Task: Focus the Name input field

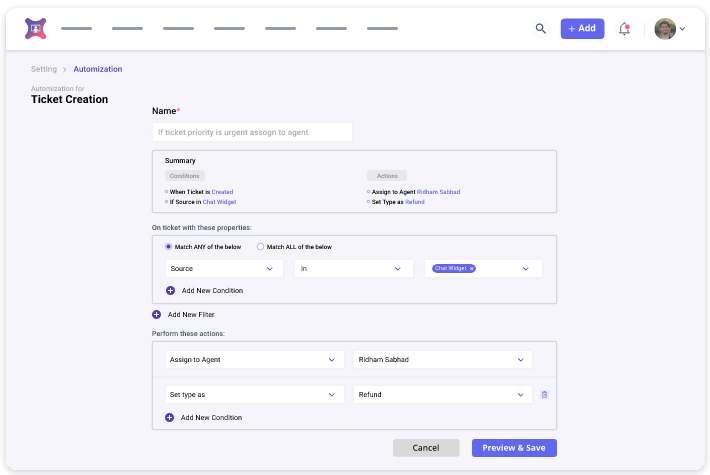Action: point(252,132)
